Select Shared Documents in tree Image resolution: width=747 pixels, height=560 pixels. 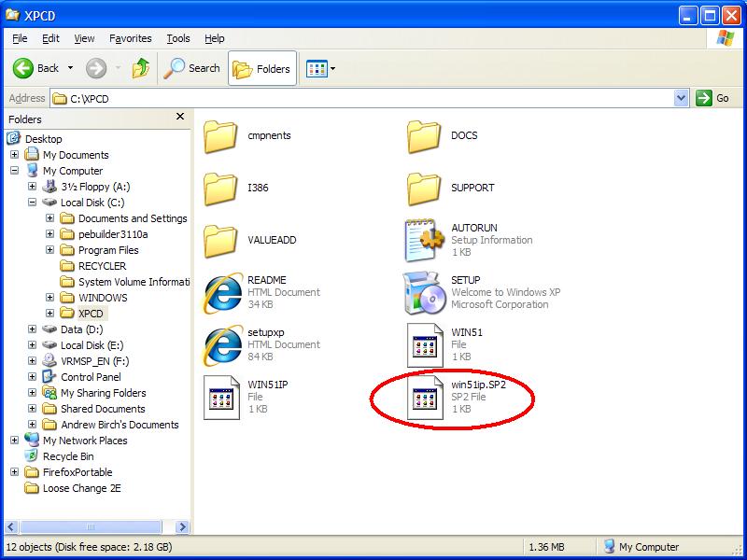103,409
